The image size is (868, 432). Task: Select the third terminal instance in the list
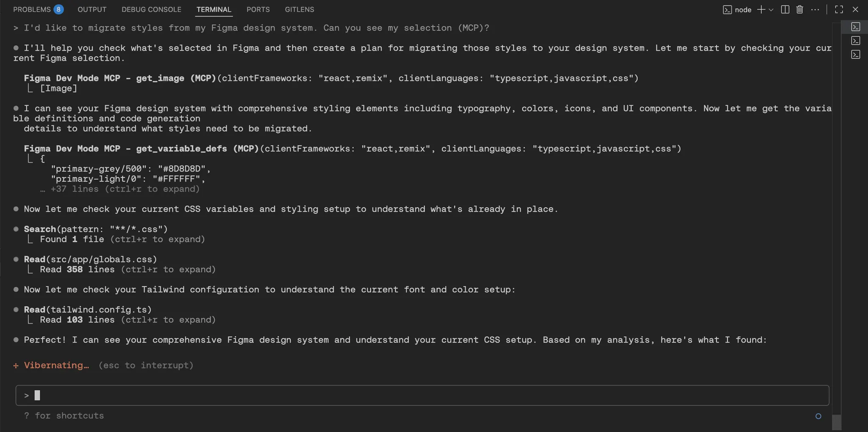(x=855, y=55)
